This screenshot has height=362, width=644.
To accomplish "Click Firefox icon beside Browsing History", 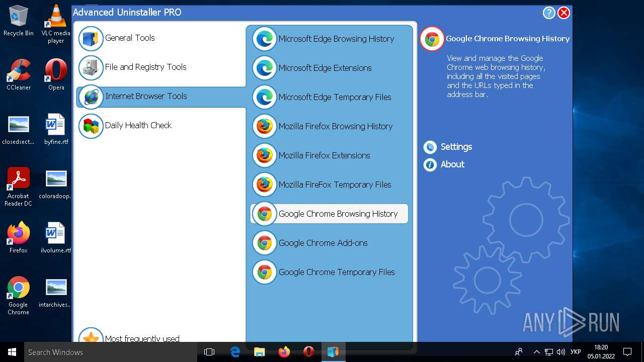I will (264, 126).
